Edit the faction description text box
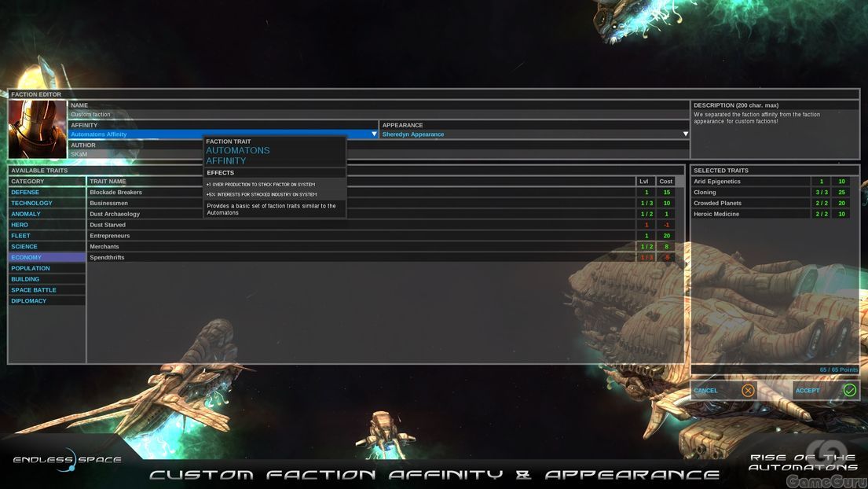 pyautogui.click(x=775, y=133)
